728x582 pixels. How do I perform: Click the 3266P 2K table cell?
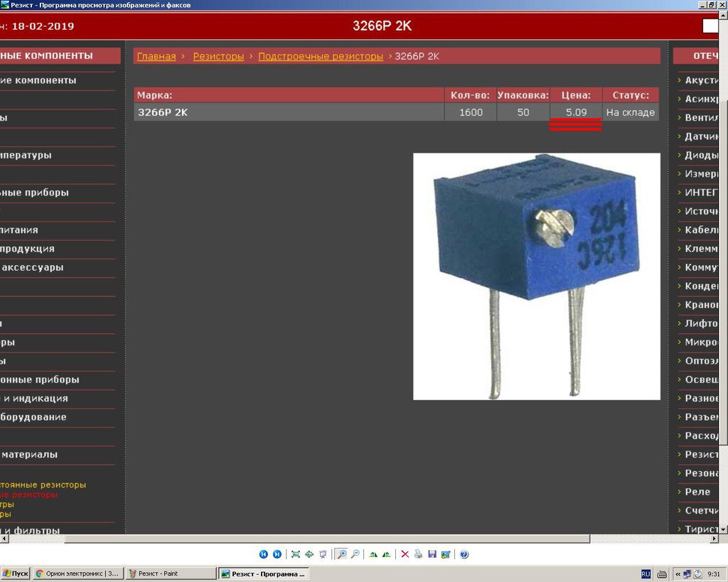point(289,112)
